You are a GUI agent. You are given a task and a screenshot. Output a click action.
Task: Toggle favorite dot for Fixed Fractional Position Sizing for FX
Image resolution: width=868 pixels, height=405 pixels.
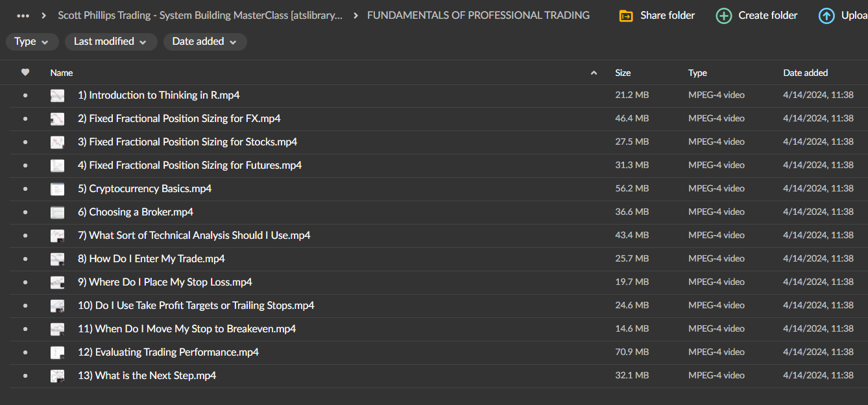[x=25, y=119]
